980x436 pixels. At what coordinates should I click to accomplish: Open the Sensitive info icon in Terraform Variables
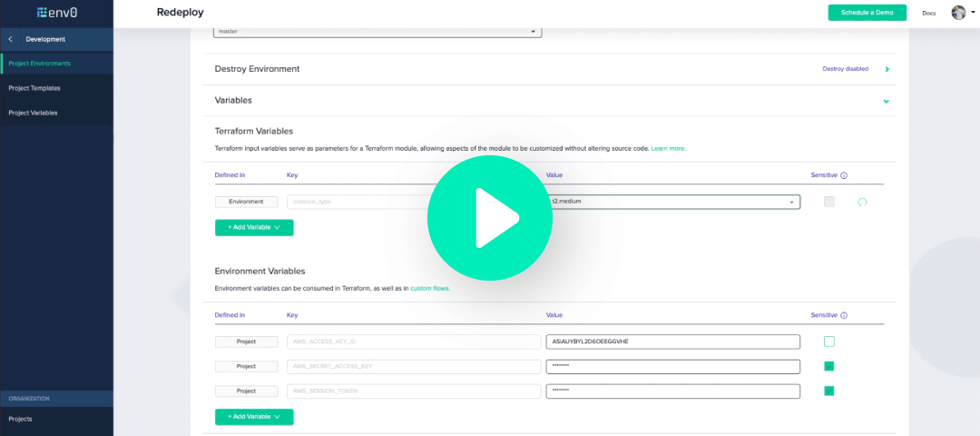(844, 176)
